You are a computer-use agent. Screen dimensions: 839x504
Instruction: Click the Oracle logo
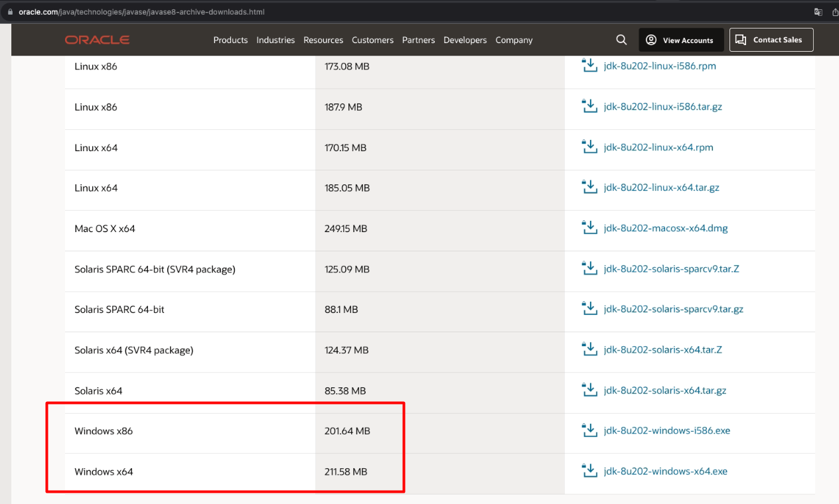click(x=97, y=40)
